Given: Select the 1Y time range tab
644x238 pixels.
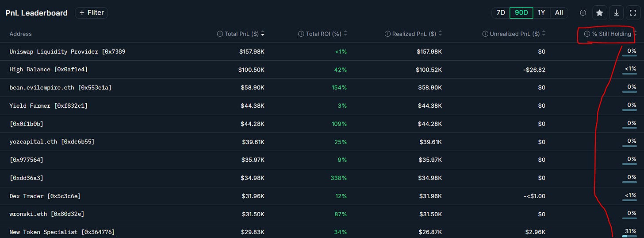Looking at the screenshot, I should point(541,13).
